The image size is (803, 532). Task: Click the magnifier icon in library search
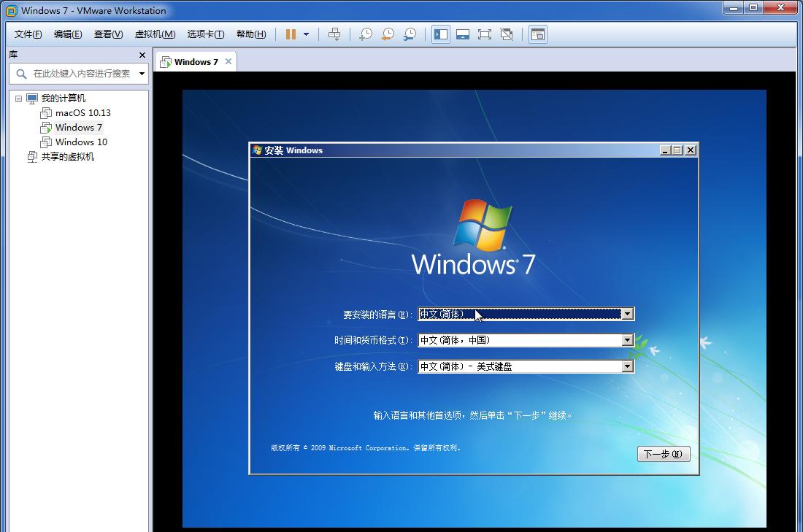point(21,74)
